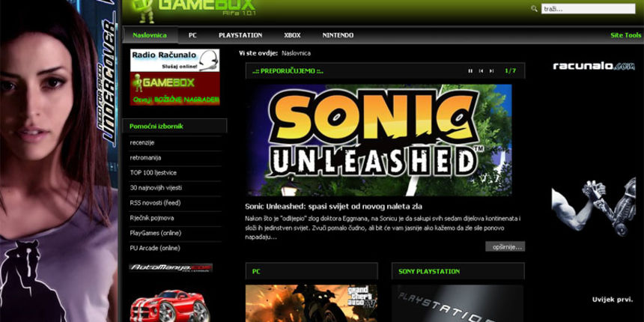Open RSS novosti (feed) link
Image resolution: width=644 pixels, height=322 pixels.
(155, 203)
